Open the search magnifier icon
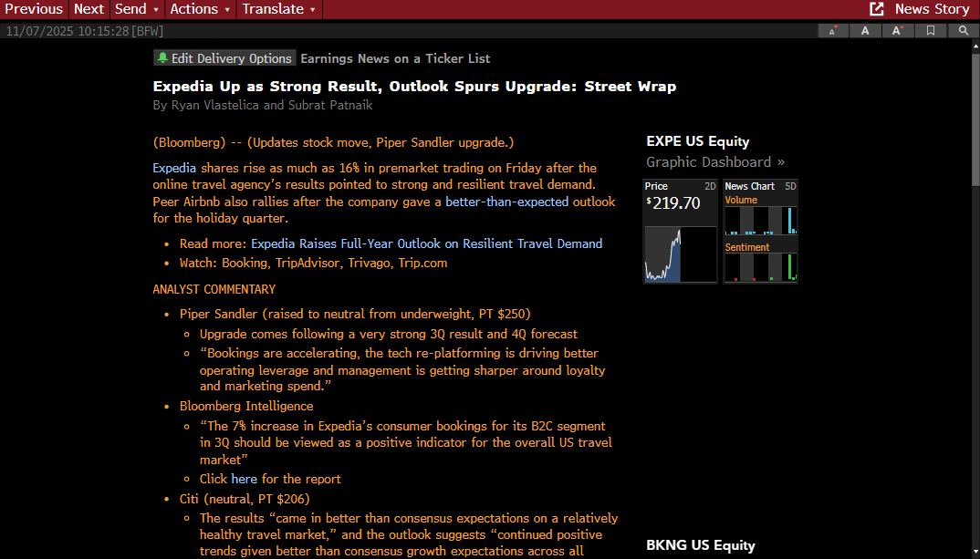 coord(964,31)
